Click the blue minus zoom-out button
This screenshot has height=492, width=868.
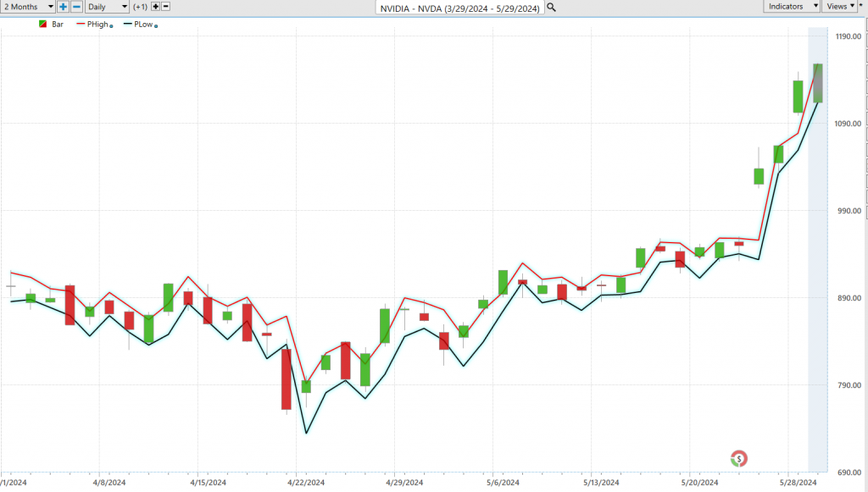click(x=77, y=7)
